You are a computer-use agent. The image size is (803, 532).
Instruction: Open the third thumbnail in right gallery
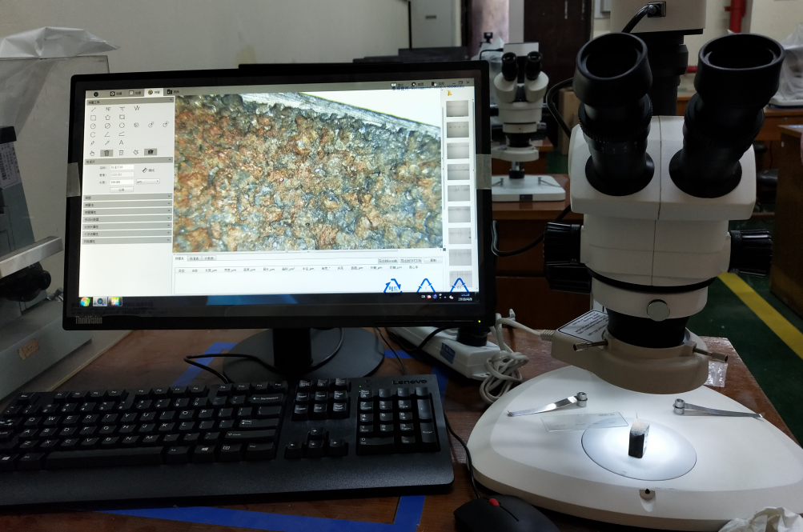point(458,151)
